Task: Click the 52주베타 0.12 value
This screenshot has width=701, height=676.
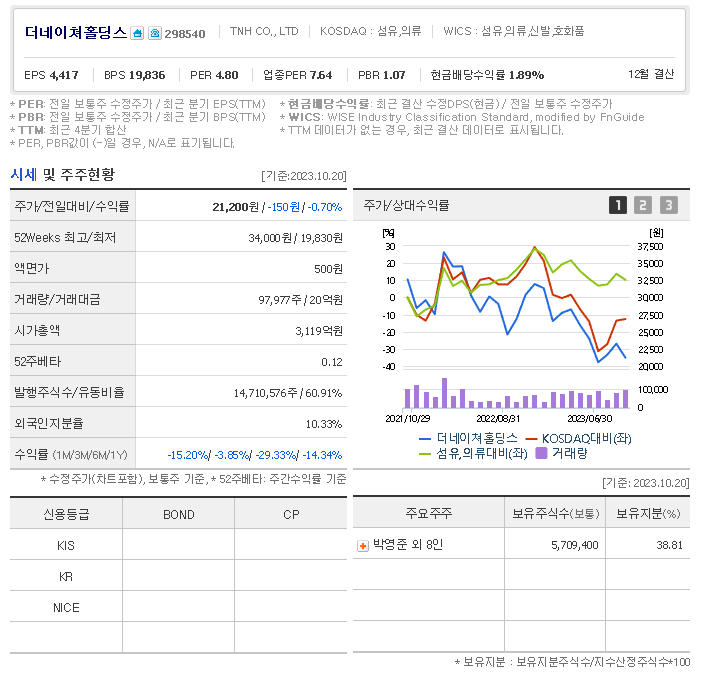Action: tap(332, 362)
